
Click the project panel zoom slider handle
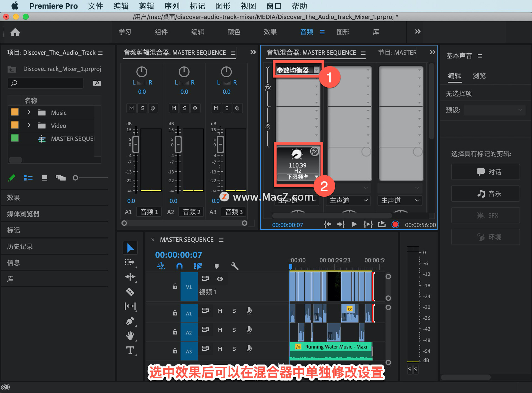click(75, 178)
